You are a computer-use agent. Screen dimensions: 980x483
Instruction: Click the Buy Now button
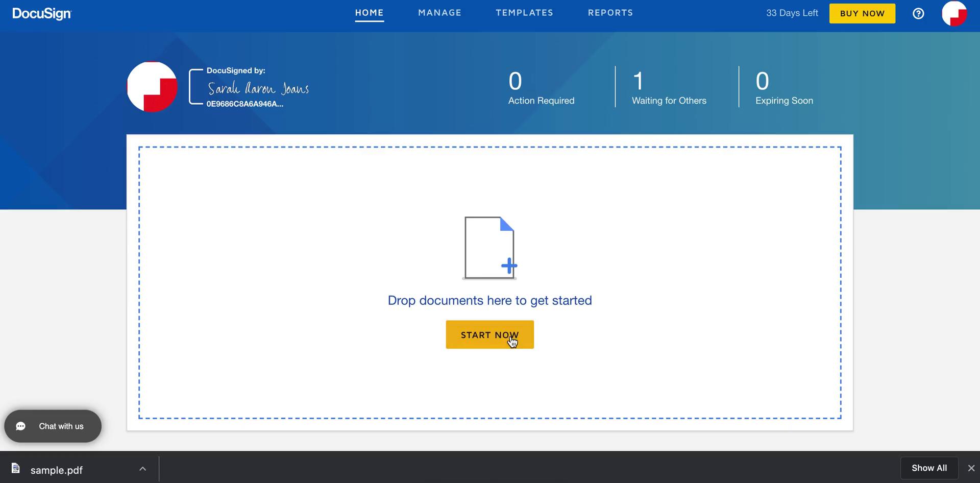862,14
